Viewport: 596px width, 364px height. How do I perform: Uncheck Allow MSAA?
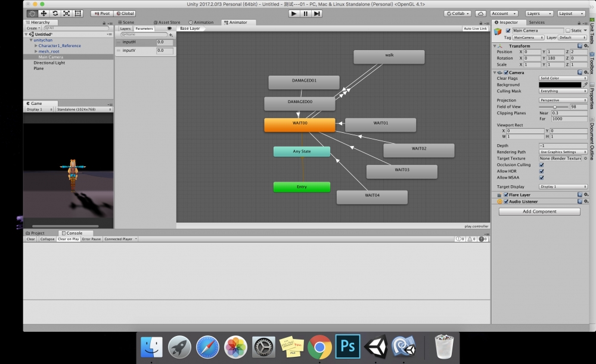click(542, 178)
